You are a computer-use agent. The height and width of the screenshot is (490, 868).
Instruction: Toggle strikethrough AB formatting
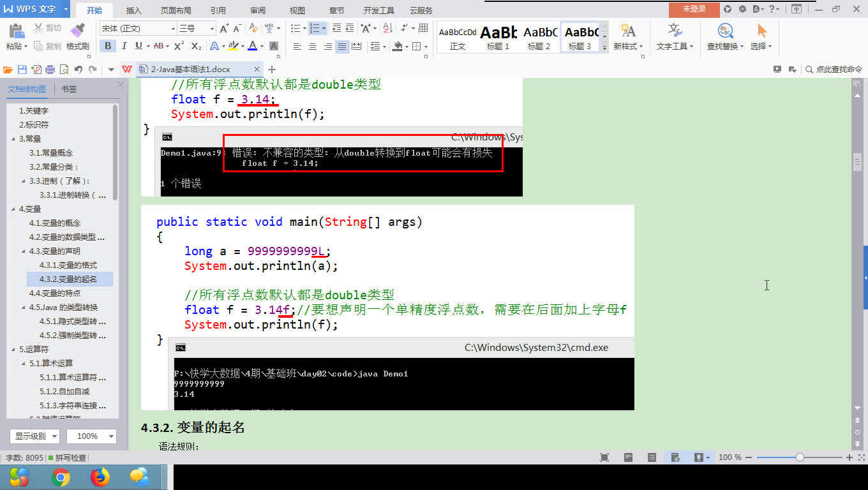pos(158,46)
